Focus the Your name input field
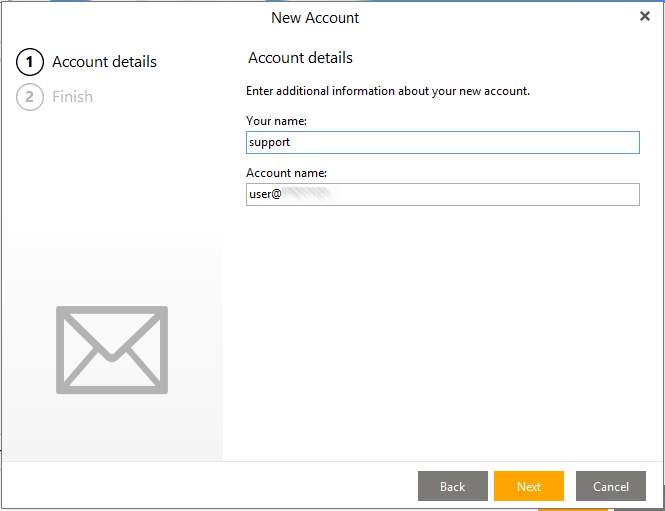 (442, 143)
